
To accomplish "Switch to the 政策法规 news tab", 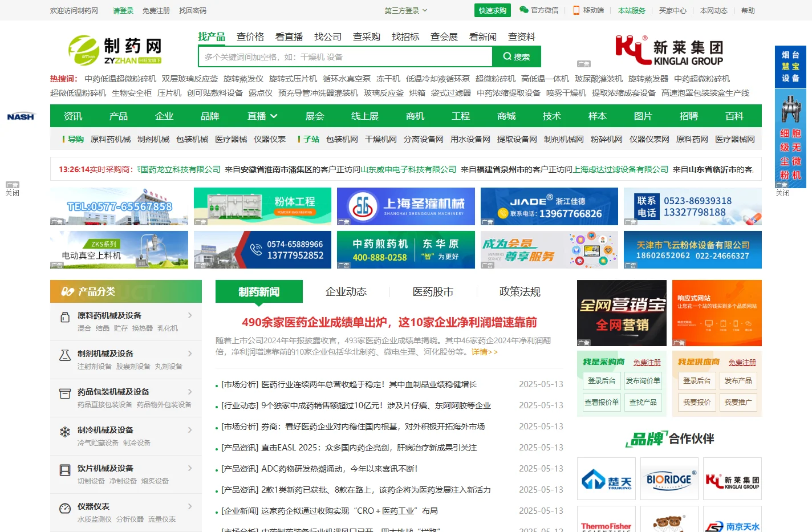I will pos(520,291).
